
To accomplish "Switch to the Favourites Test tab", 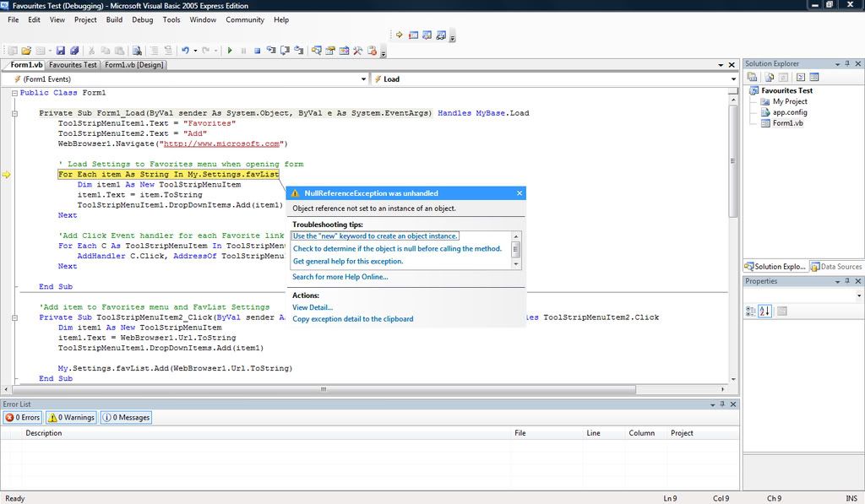I will pyautogui.click(x=73, y=65).
